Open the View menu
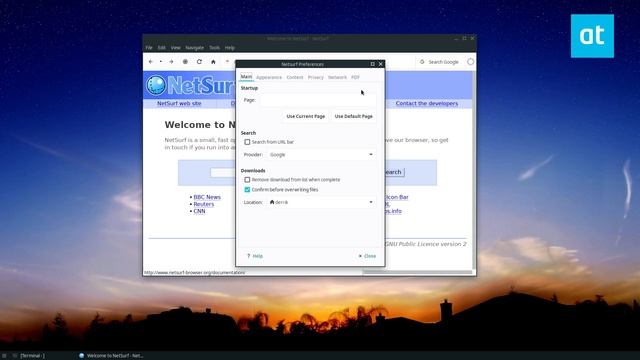The width and height of the screenshot is (640, 360). point(176,48)
